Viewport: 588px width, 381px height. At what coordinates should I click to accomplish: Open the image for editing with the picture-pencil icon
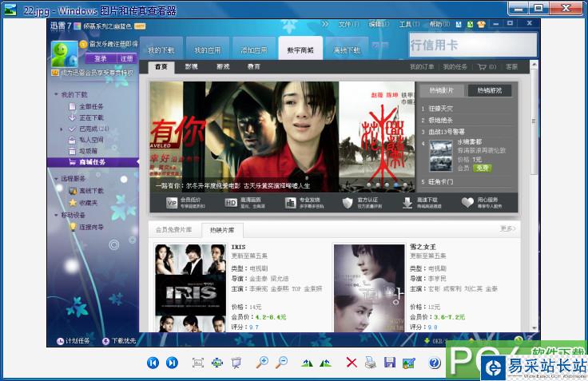tap(408, 363)
